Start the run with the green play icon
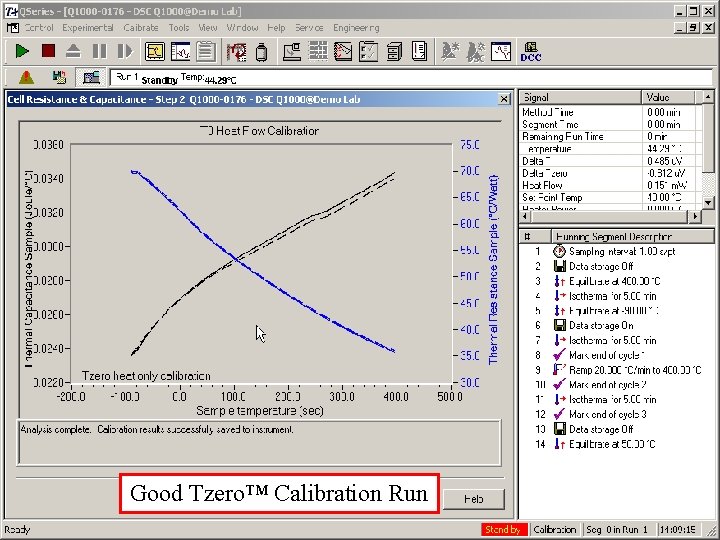The width and height of the screenshot is (720, 540). point(22,51)
